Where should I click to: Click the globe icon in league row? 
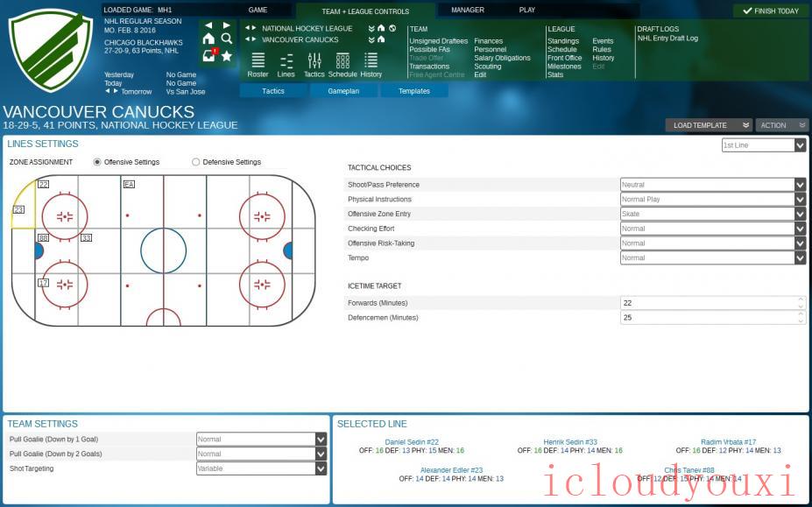[392, 28]
